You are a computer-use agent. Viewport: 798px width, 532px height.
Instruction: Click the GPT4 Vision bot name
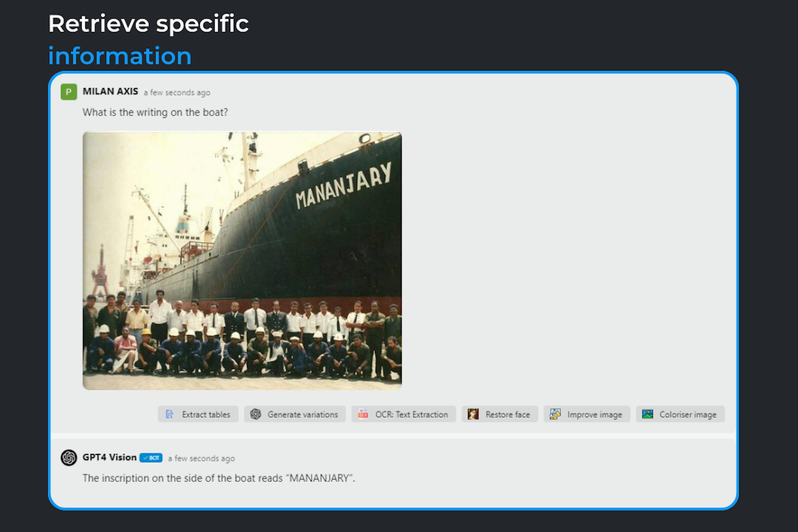[109, 458]
